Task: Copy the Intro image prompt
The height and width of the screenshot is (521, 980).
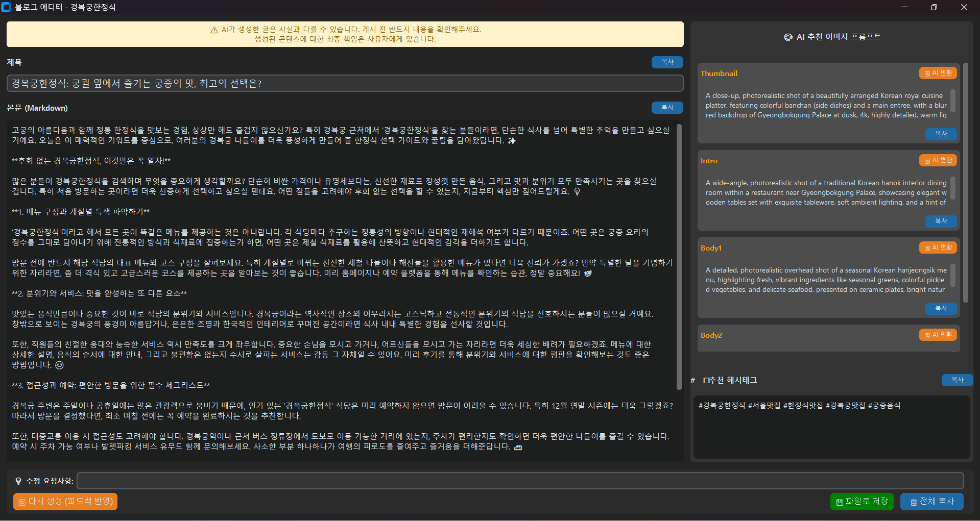Action: coord(941,221)
